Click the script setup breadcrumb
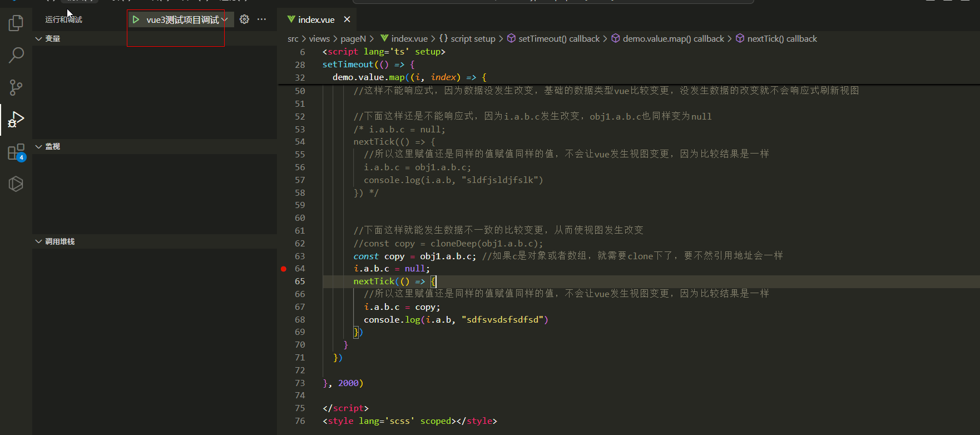980x435 pixels. [x=473, y=39]
